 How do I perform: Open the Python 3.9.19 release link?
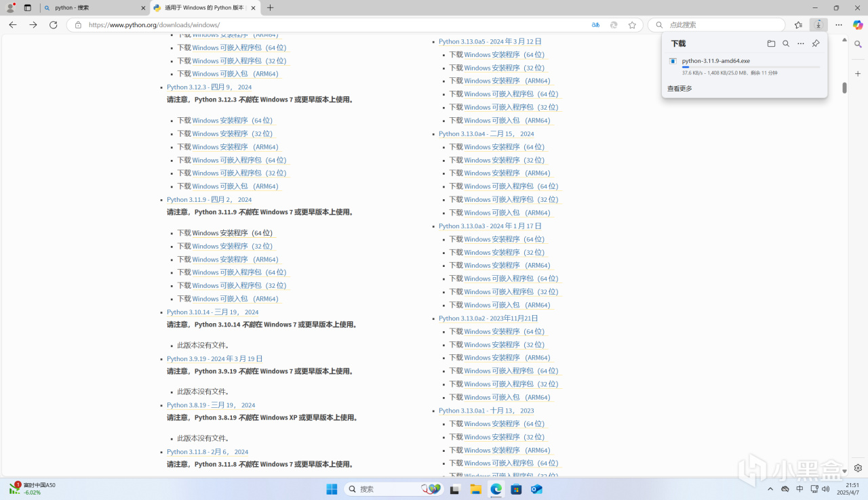tap(215, 359)
